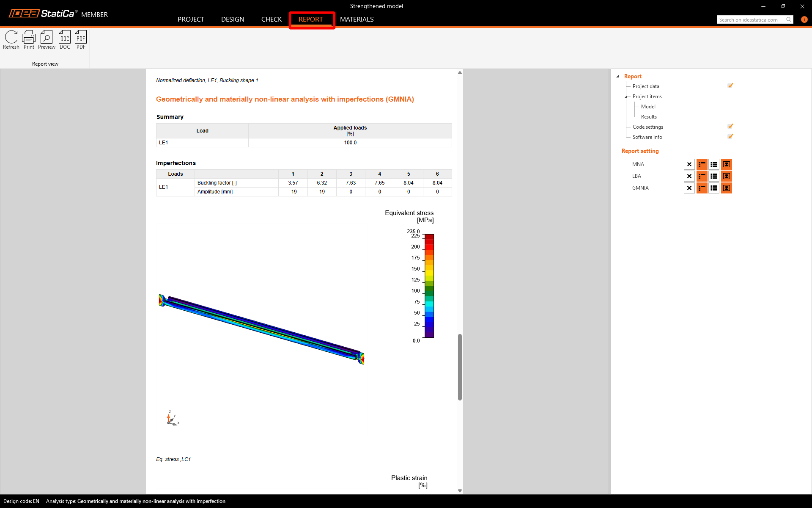
Task: Collapse the Project items node
Action: [626, 97]
